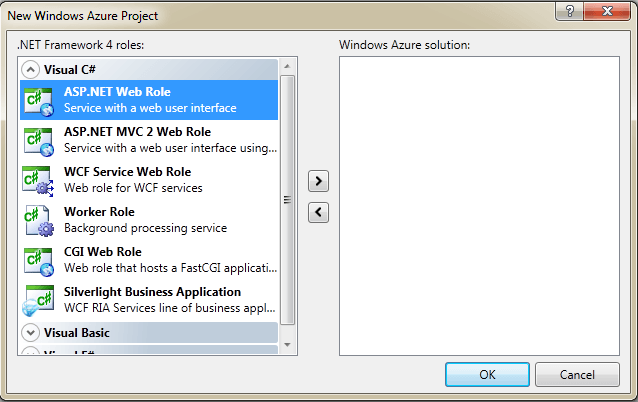Select CGI Web Role title text
Screen dimensions: 638x402
pos(103,252)
